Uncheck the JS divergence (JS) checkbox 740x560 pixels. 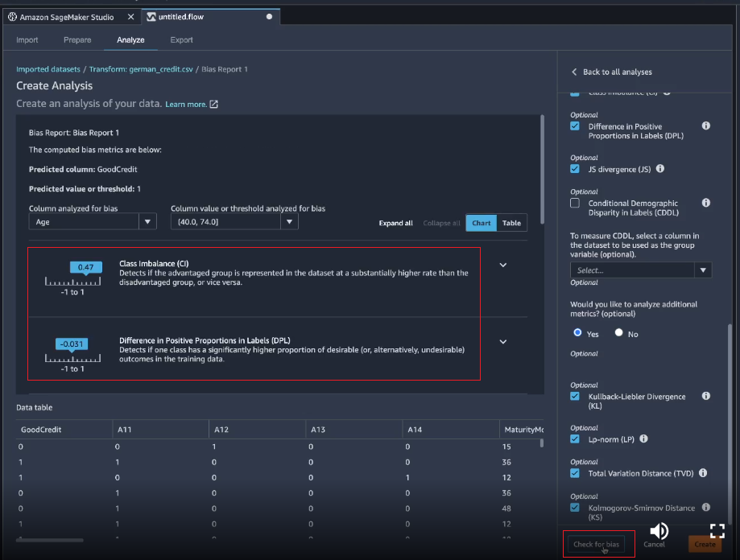coord(575,169)
